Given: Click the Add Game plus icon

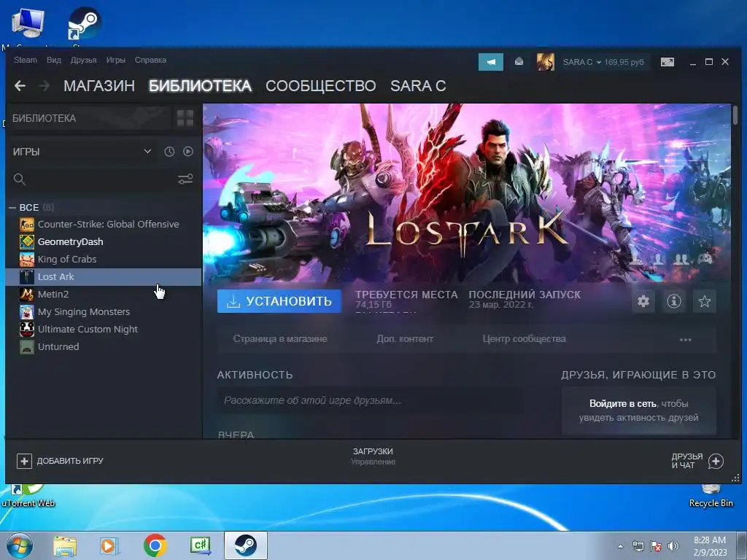Looking at the screenshot, I should tap(24, 461).
